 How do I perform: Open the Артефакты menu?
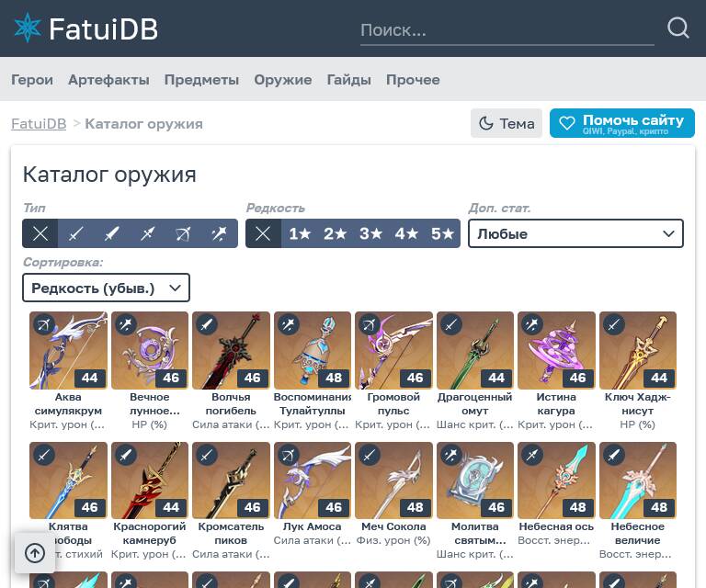pos(108,80)
